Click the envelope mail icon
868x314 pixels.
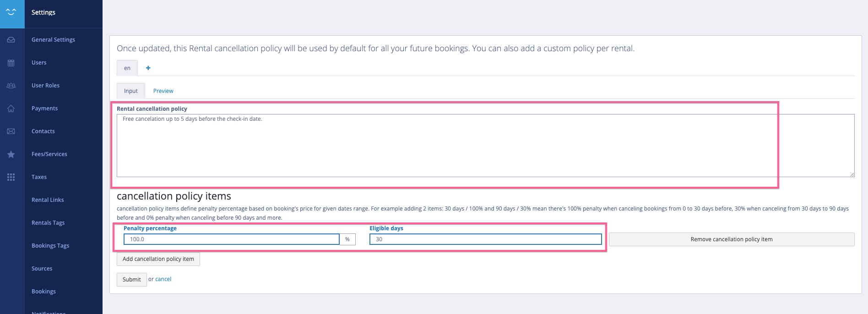(11, 131)
